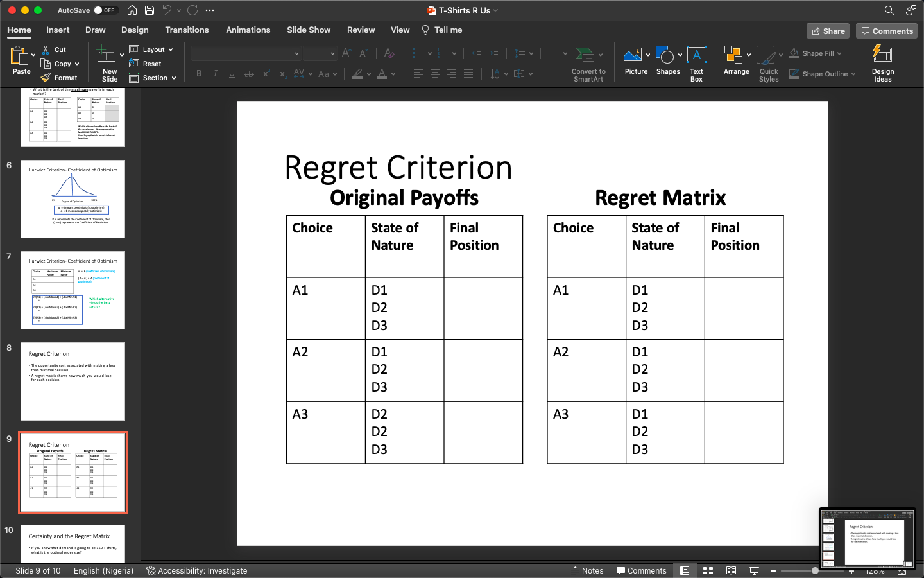Switch to the Transitions tab
This screenshot has width=924, height=578.
187,30
